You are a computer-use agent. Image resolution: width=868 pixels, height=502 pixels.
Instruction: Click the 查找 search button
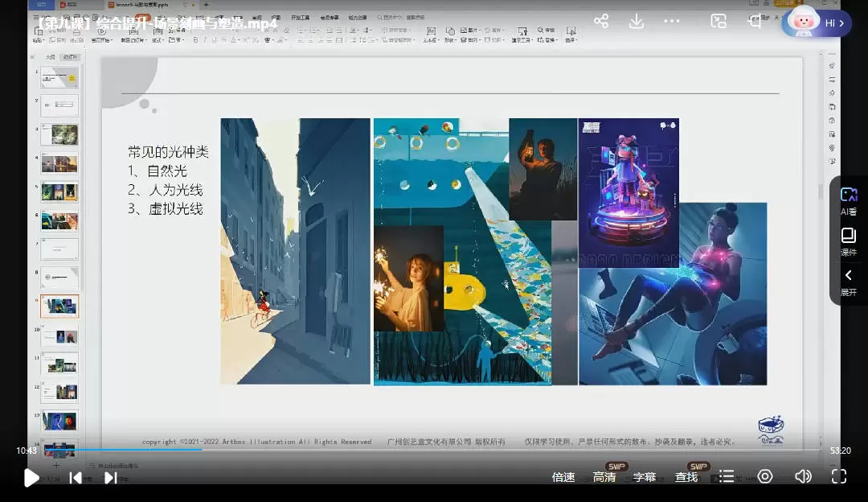point(686,477)
